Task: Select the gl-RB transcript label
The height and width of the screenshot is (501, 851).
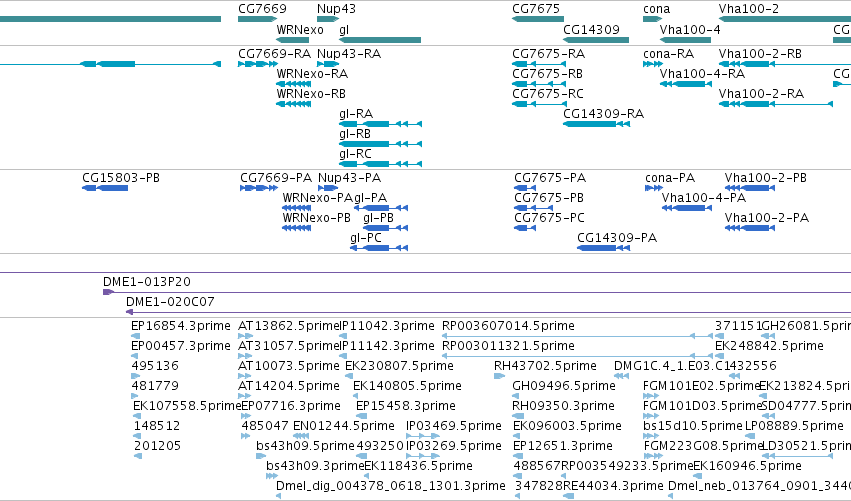Action: tap(355, 134)
